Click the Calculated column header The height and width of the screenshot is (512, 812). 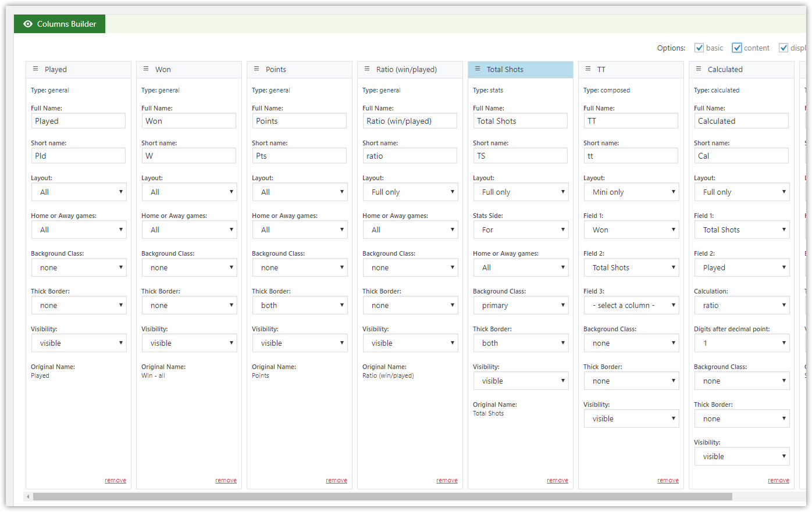point(742,69)
